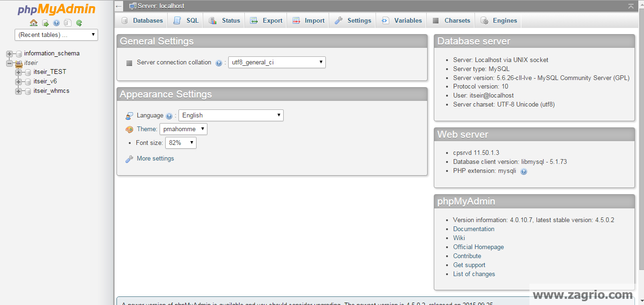Click help icon next to Language
This screenshot has width=644, height=305.
click(x=169, y=116)
